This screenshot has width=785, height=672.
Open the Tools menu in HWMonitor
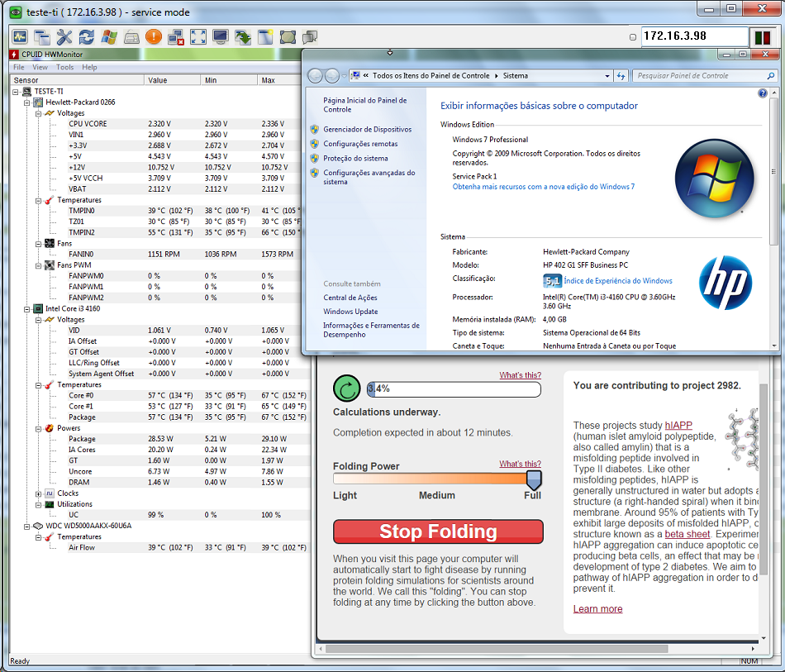(x=64, y=67)
